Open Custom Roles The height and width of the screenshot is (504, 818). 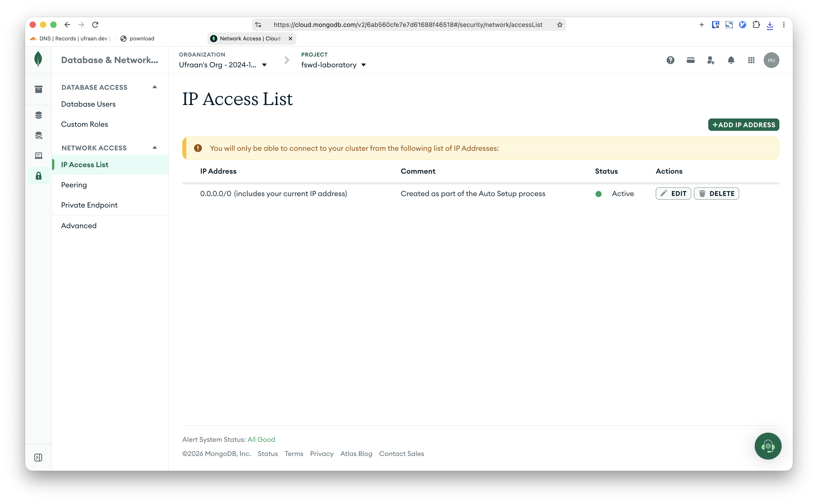pos(84,124)
